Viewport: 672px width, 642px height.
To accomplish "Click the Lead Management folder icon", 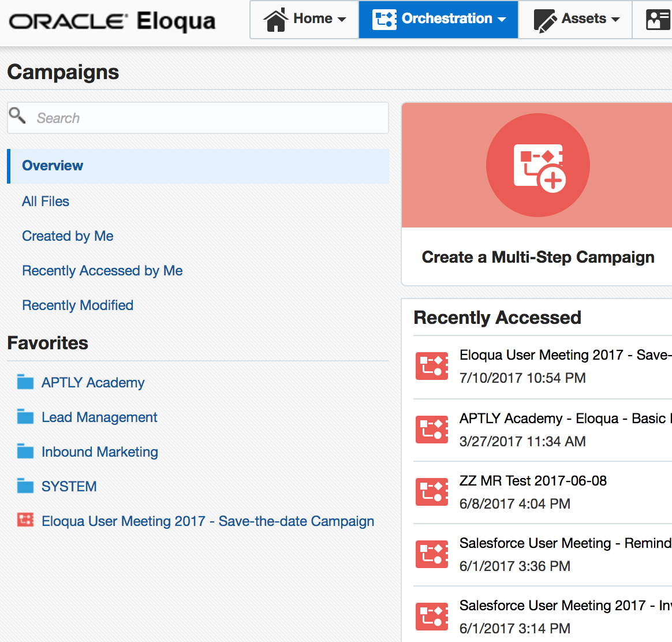I will [x=25, y=417].
